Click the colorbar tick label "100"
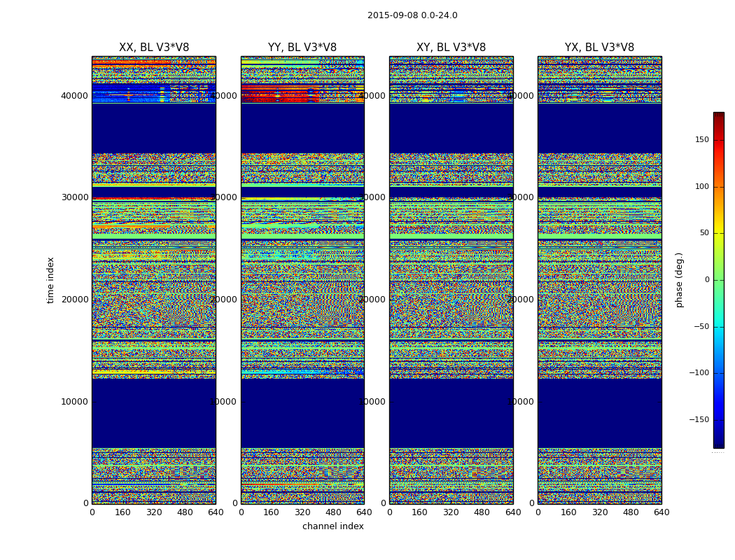The height and width of the screenshot is (560, 735). coord(702,186)
